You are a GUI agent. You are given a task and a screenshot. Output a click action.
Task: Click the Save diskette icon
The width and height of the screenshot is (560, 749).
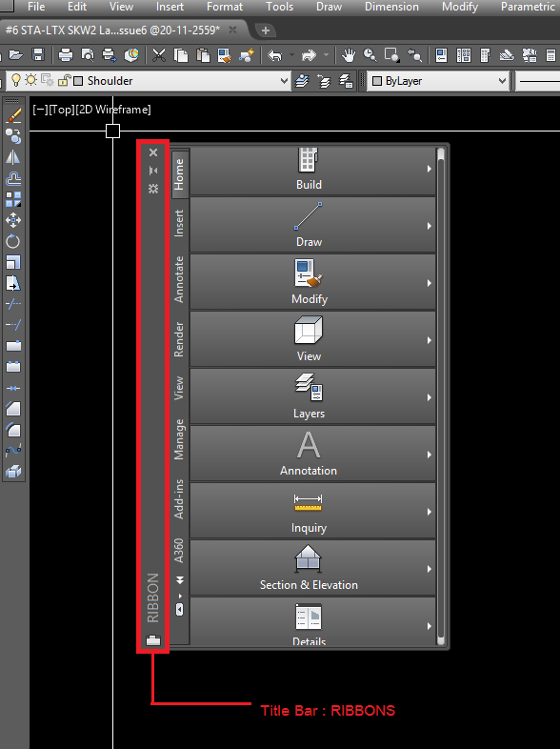[x=39, y=55]
